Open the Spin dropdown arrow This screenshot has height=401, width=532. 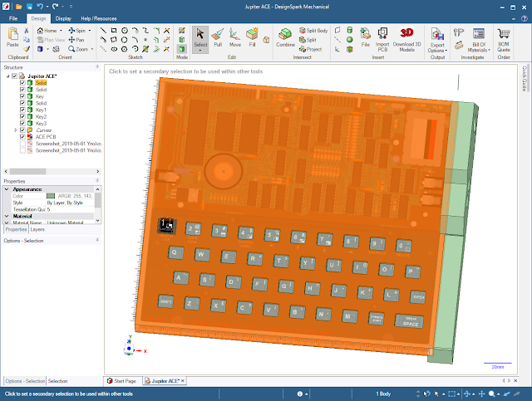pos(90,30)
